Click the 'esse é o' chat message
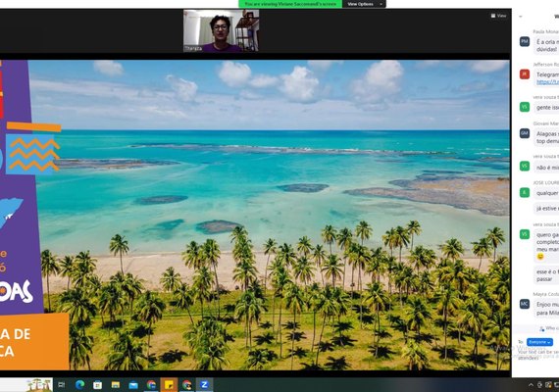Image resolution: width=559 pixels, height=392 pixels. (546, 275)
